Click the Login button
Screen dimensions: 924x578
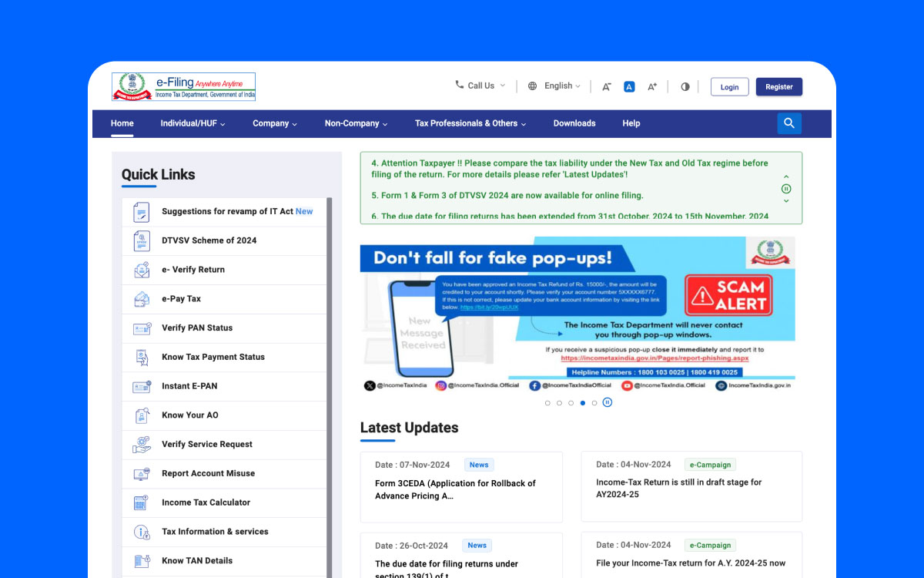coord(729,87)
